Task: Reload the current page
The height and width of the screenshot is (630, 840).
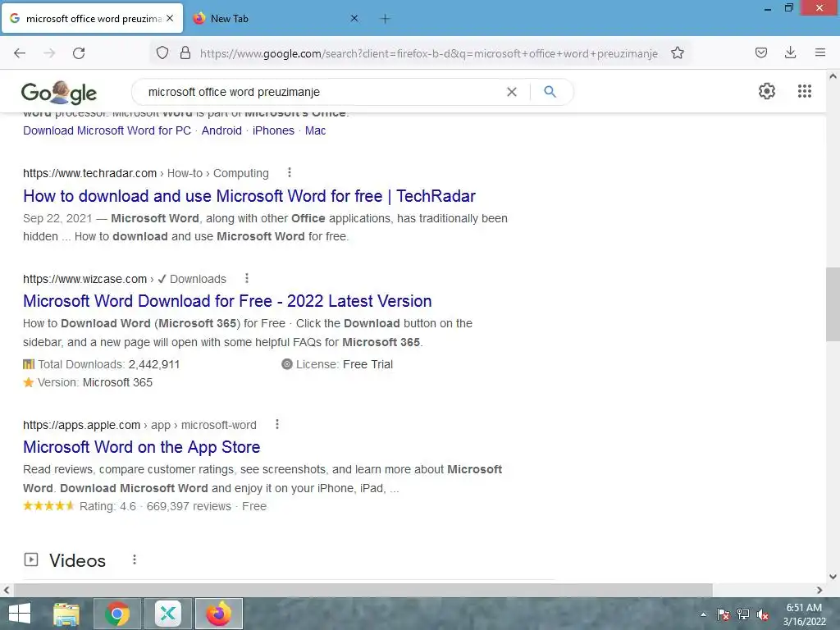Action: click(79, 52)
